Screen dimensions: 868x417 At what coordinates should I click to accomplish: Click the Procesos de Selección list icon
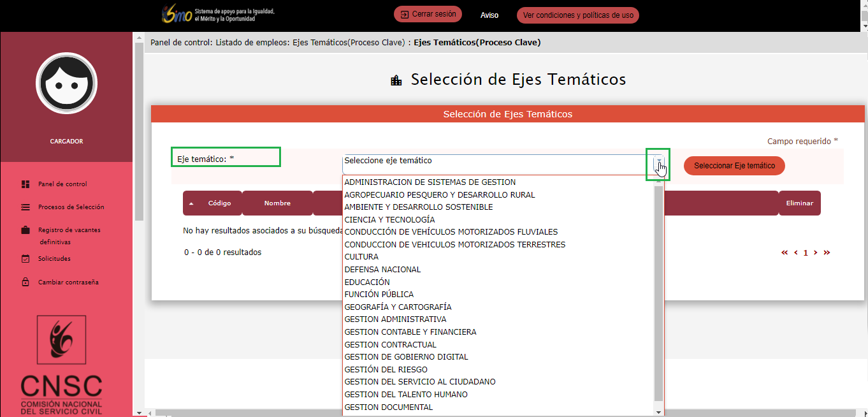25,207
